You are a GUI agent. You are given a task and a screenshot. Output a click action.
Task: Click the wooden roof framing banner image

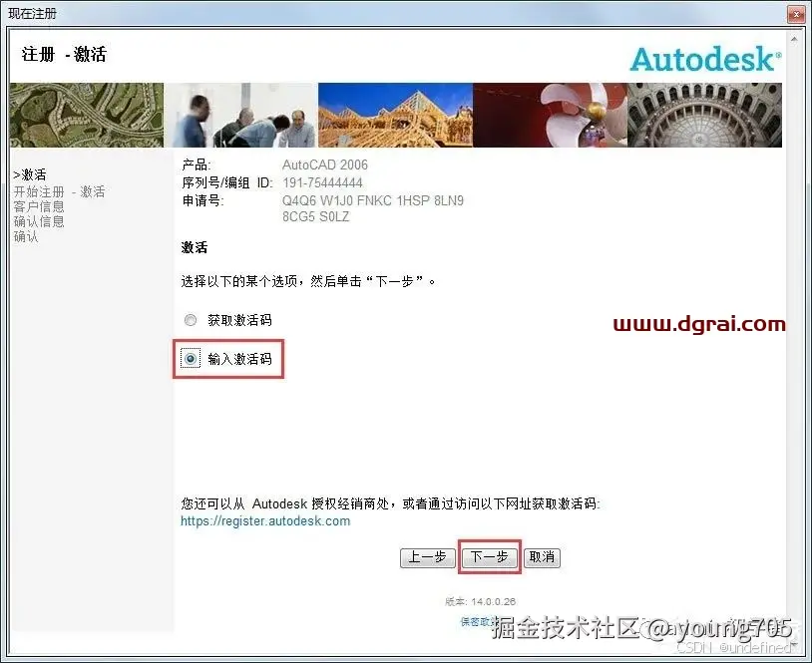pos(394,113)
